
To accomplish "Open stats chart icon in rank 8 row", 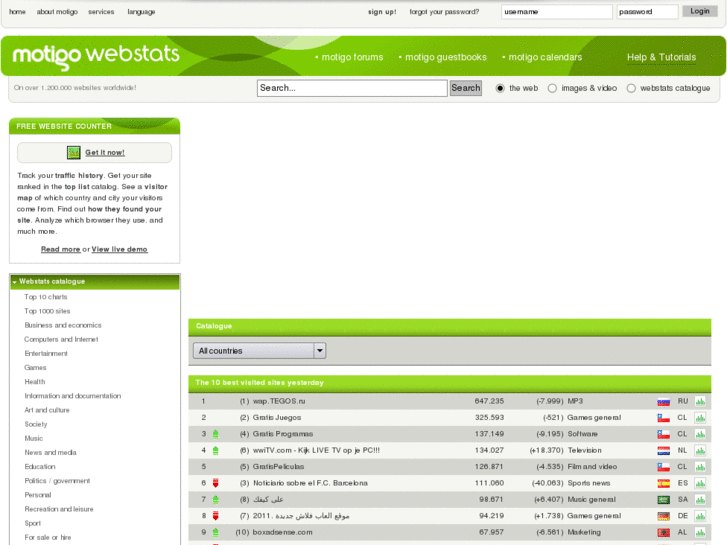I will [x=700, y=516].
